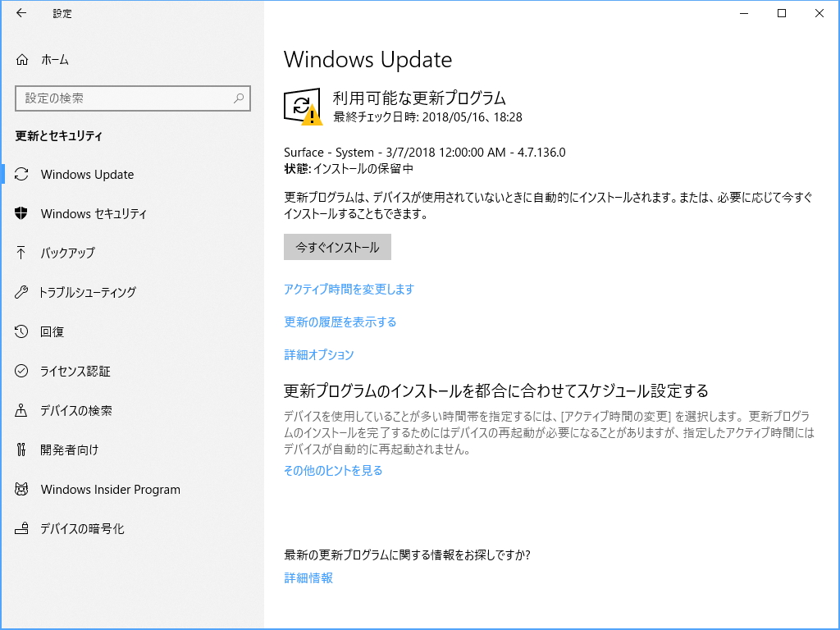Click the デバイスの暗号化 key icon

22,528
